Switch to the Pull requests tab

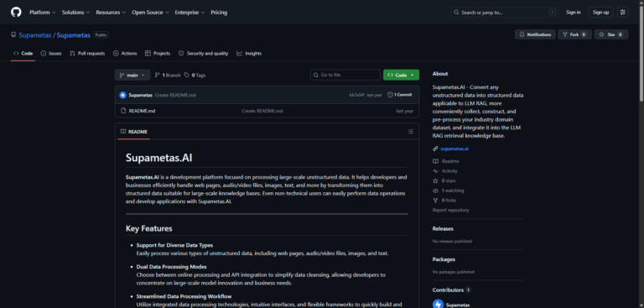pos(87,54)
